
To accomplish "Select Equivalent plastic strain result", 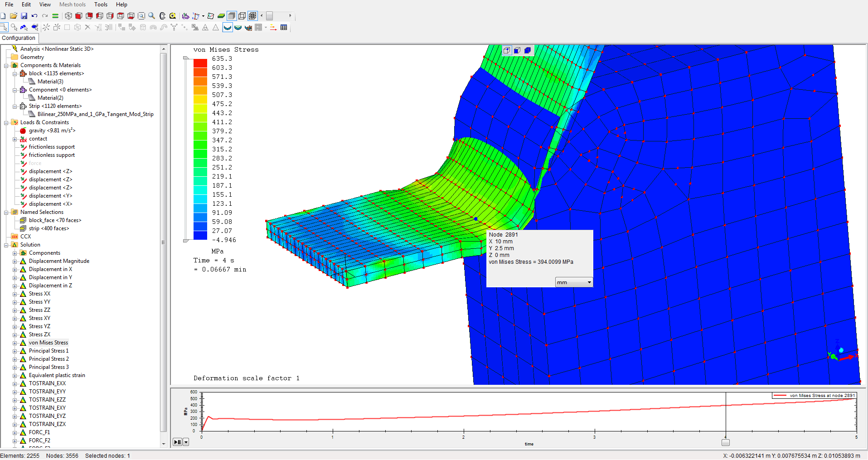I will click(57, 375).
